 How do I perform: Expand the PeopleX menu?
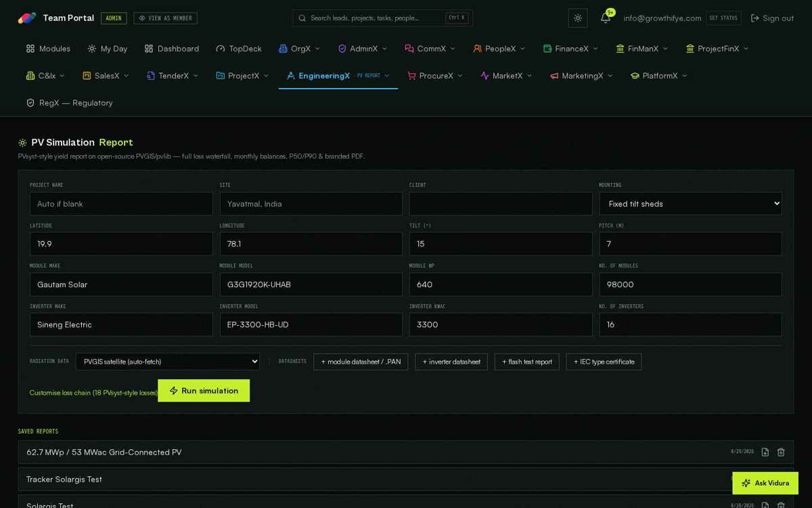499,49
